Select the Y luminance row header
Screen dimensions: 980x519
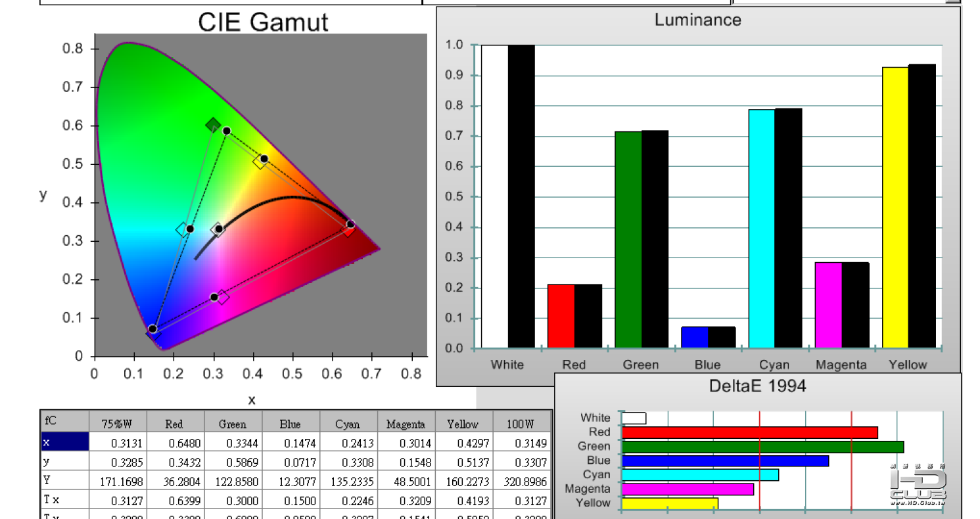click(x=65, y=480)
